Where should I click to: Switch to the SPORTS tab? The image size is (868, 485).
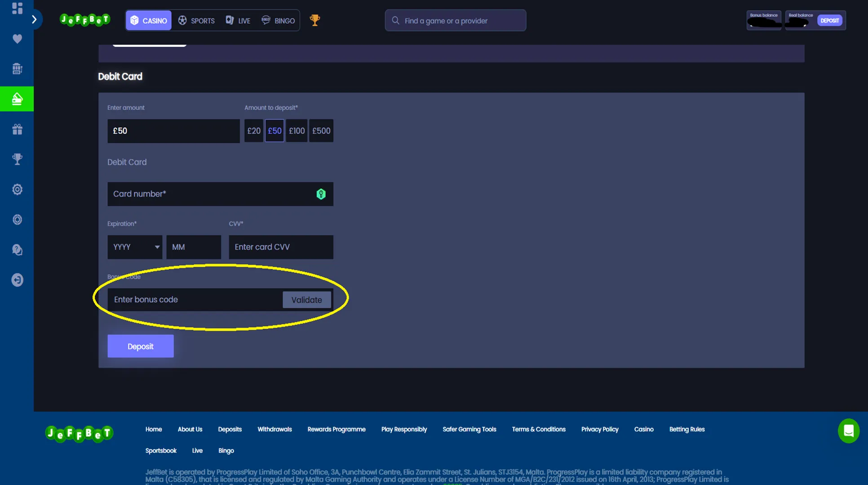[196, 20]
